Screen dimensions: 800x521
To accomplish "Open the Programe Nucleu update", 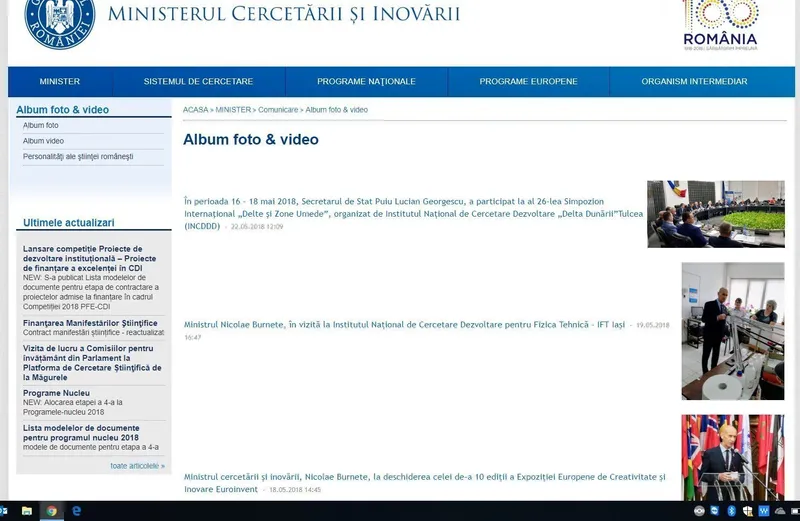I will point(57,393).
